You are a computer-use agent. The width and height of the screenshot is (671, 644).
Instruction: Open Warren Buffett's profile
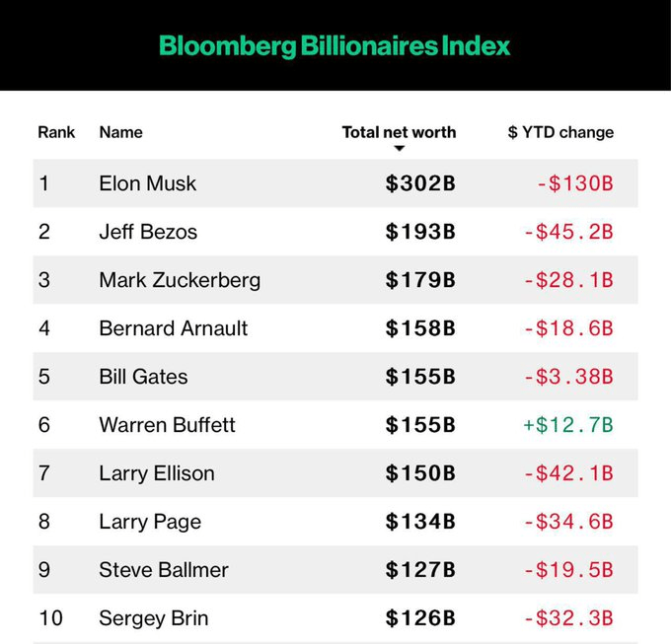pos(167,425)
